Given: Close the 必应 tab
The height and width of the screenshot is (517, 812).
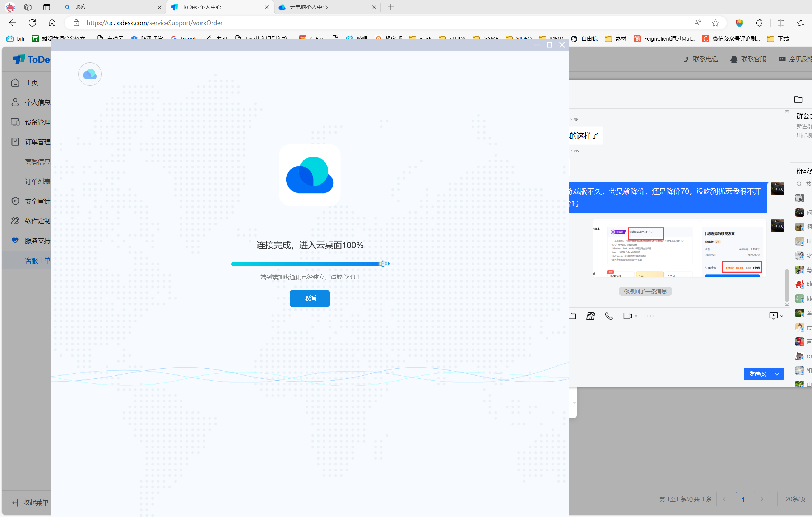Looking at the screenshot, I should coord(159,7).
